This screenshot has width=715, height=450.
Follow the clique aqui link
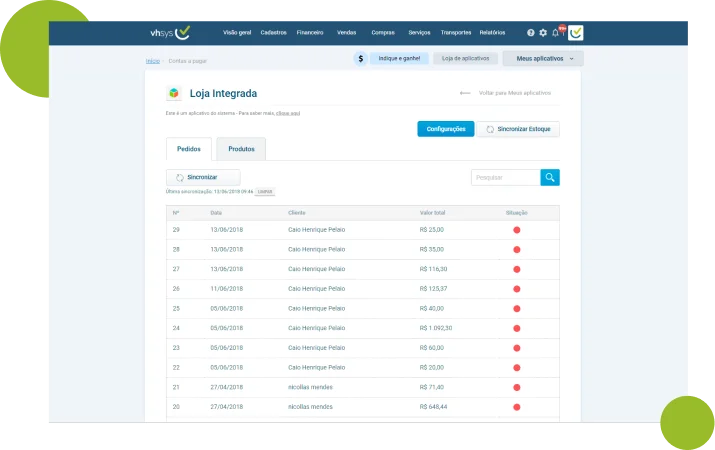[288, 113]
